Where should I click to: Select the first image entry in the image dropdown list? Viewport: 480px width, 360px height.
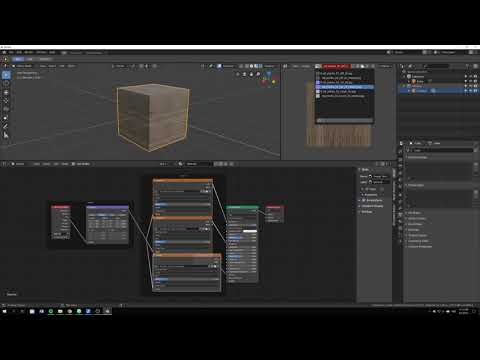[344, 73]
